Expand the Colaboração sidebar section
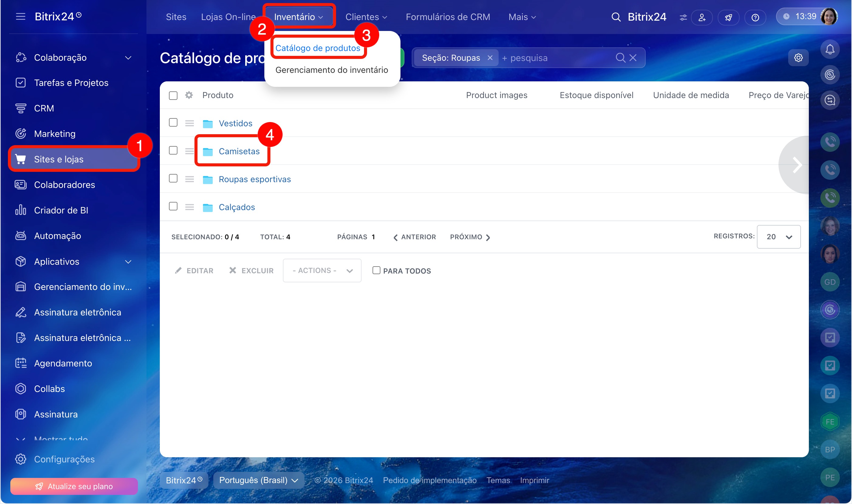The width and height of the screenshot is (852, 504). pyautogui.click(x=128, y=58)
